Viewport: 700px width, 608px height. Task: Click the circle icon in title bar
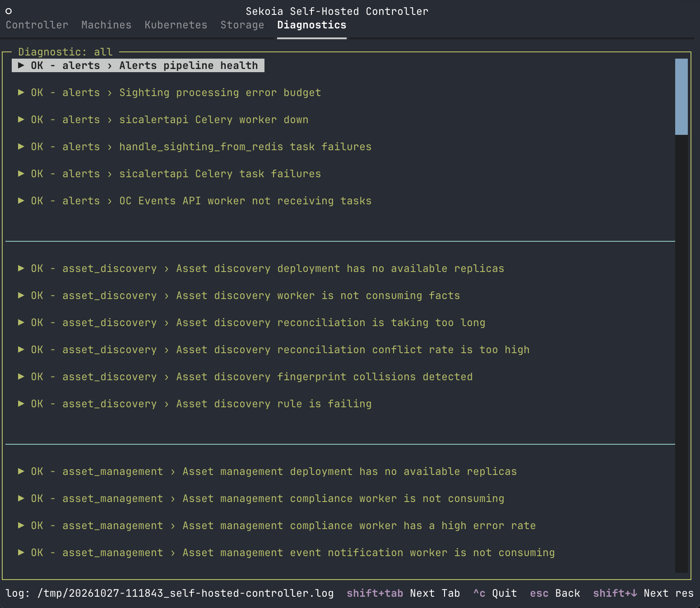[9, 11]
